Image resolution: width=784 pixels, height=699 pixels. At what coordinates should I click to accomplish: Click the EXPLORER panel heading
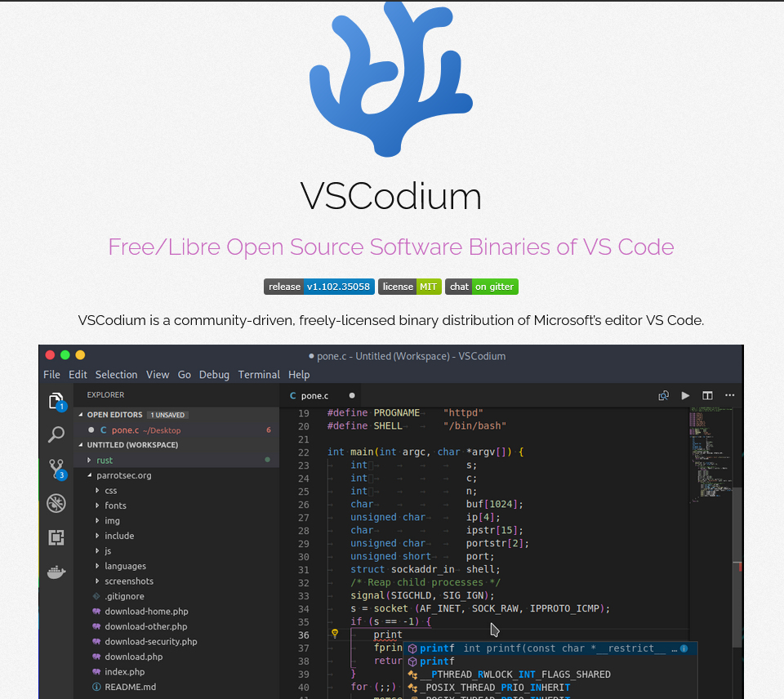point(105,394)
